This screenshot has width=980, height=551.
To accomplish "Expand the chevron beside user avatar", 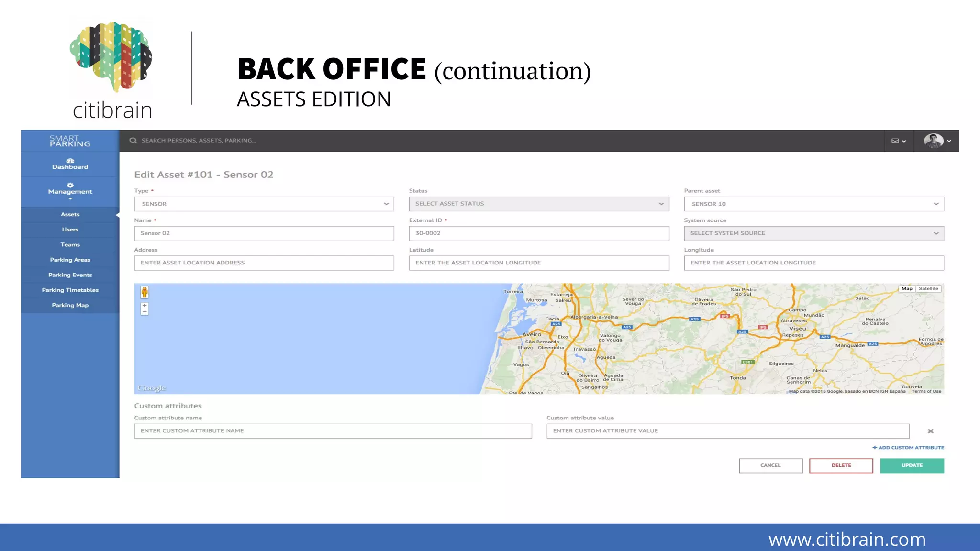I will [x=949, y=141].
